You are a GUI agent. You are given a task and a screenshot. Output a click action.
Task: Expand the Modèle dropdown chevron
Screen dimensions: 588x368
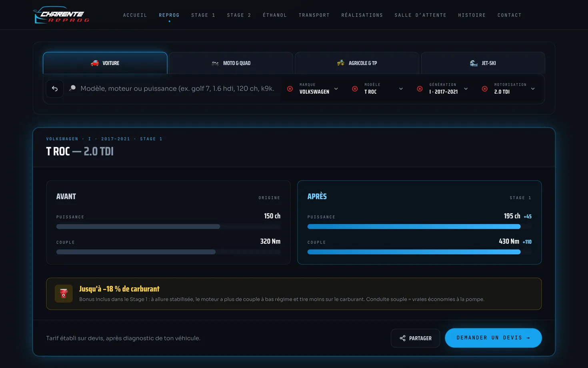(401, 89)
